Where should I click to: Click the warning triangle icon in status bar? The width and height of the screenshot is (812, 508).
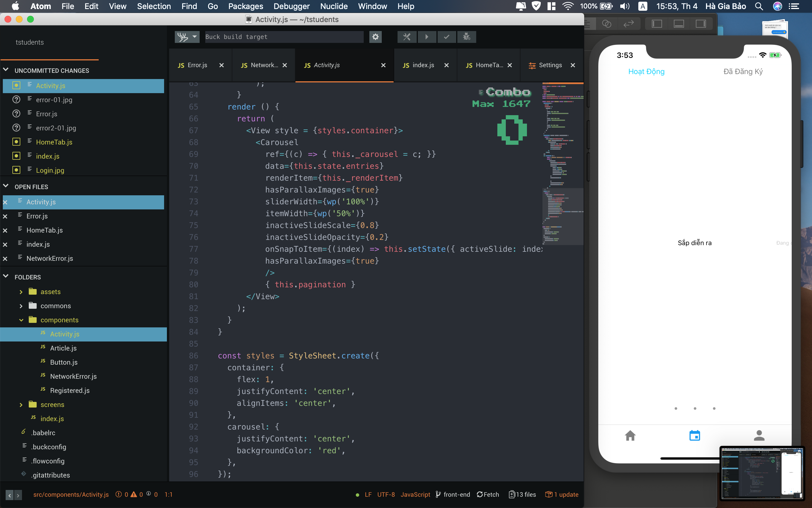134,494
